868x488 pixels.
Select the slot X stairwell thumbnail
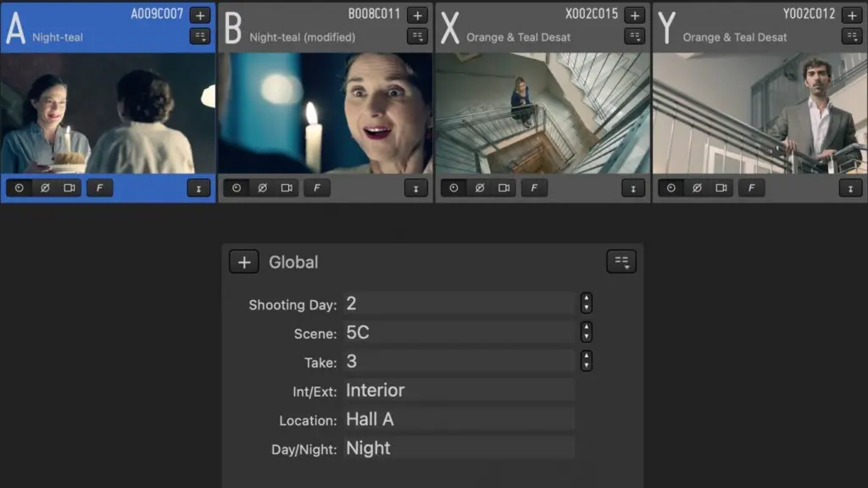pos(542,114)
